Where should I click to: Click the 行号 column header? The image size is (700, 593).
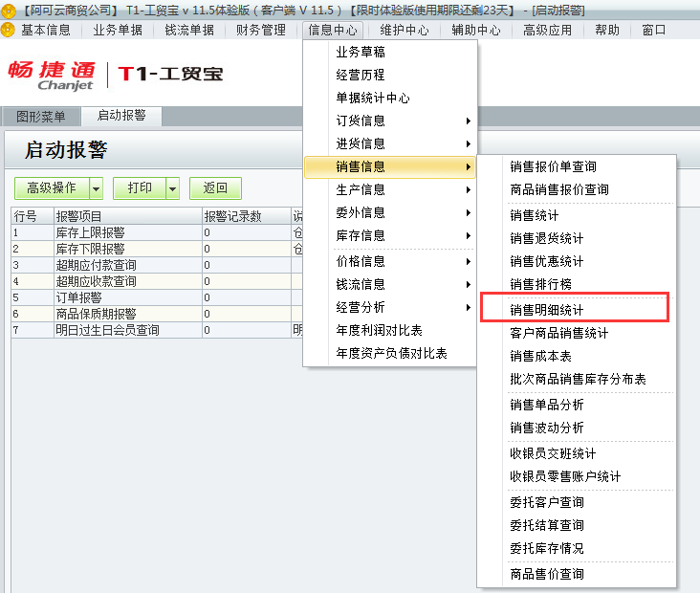33,216
